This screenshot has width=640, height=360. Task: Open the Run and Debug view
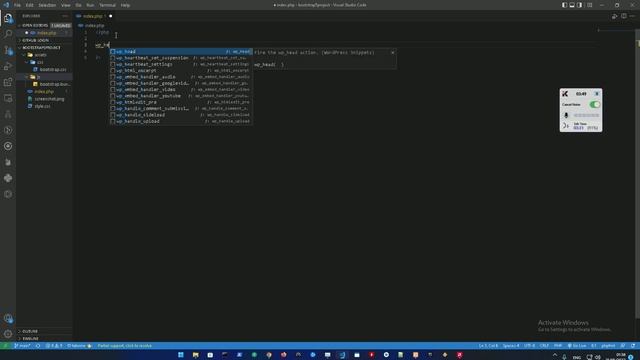8,66
